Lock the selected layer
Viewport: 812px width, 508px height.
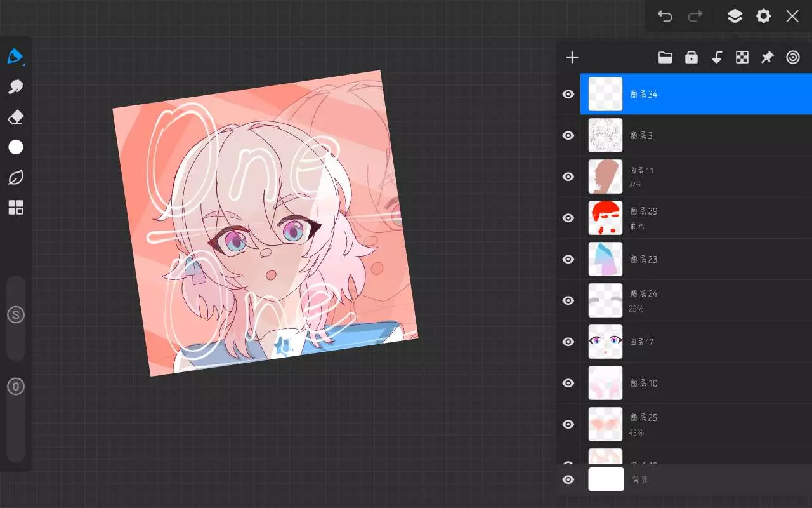pyautogui.click(x=691, y=58)
